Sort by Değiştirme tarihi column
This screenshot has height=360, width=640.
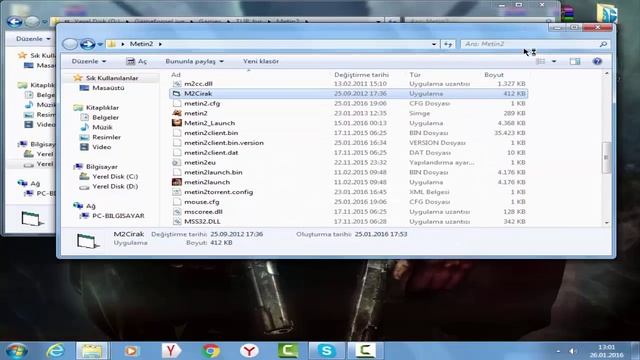click(x=361, y=75)
